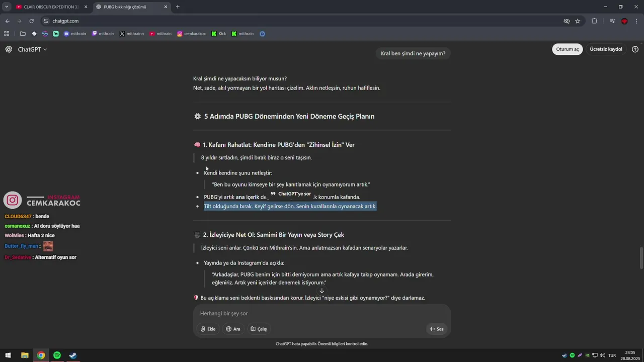Click the volume icon in system tray
The width and height of the screenshot is (644, 362).
602,355
